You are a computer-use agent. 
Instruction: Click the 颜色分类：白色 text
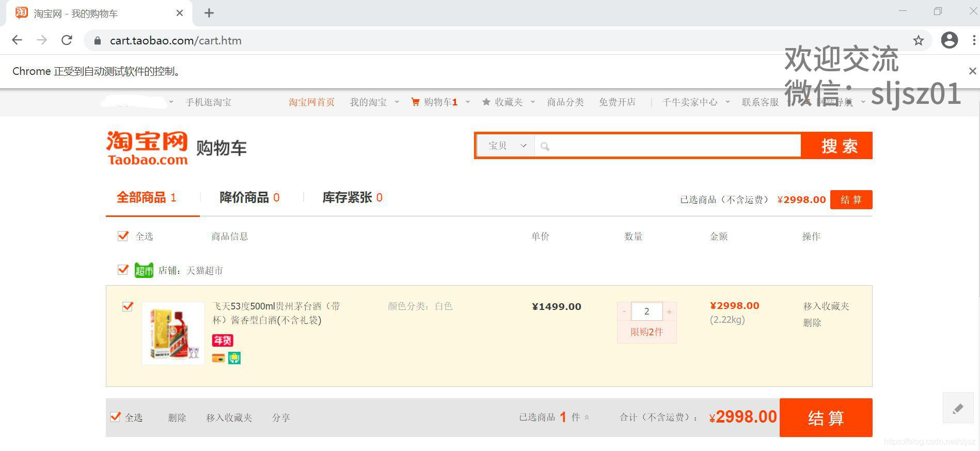point(420,306)
